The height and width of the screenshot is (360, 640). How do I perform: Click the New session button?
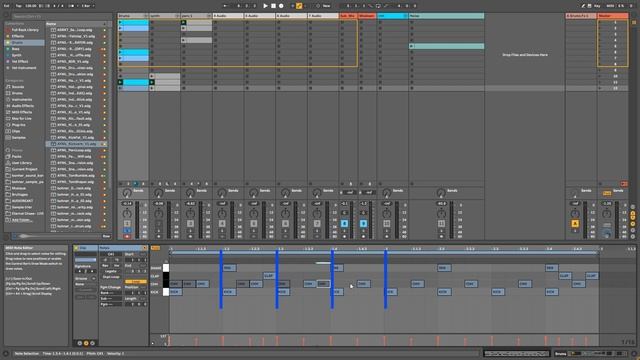point(326,6)
